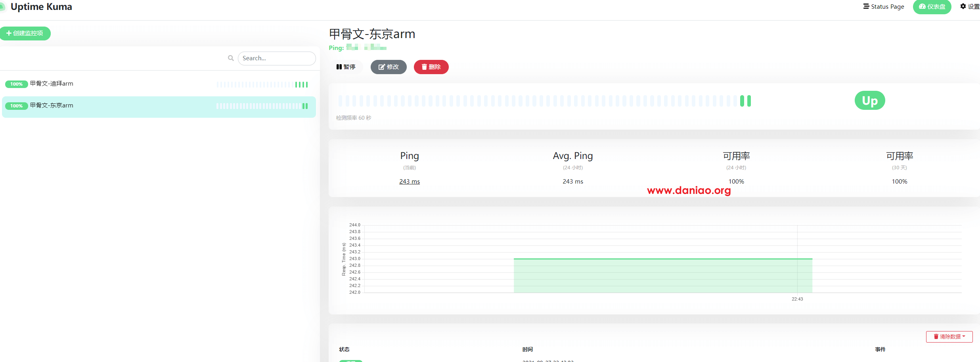Screen dimensions: 980x362
Task: Click the gear icon beside 设置
Action: [x=963, y=6]
